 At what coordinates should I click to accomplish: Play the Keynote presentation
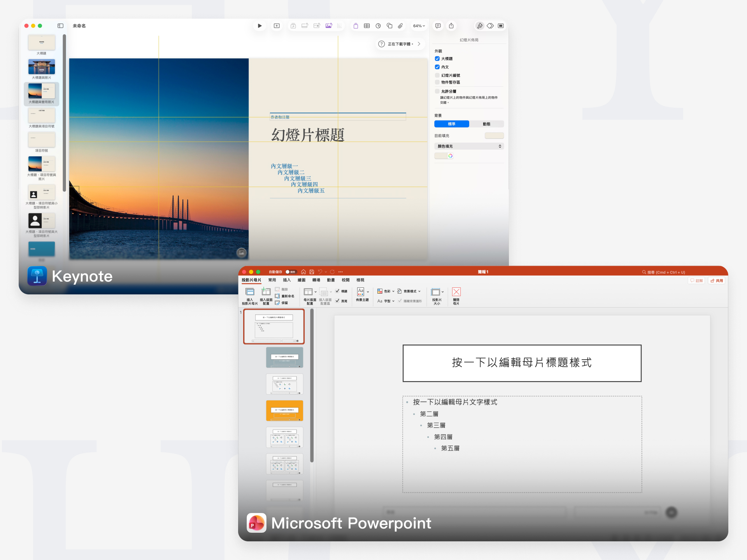click(x=260, y=26)
